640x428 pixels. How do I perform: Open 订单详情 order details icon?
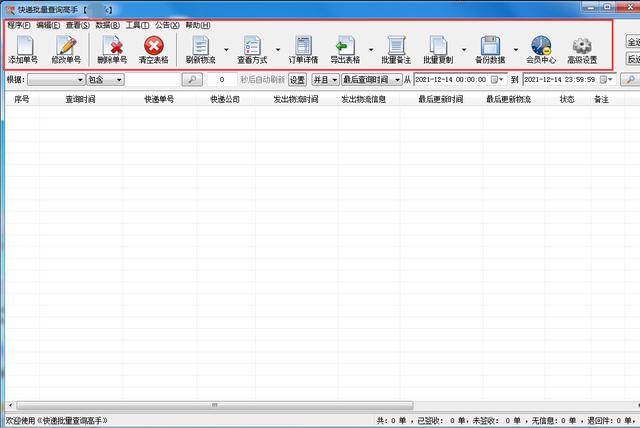click(303, 45)
